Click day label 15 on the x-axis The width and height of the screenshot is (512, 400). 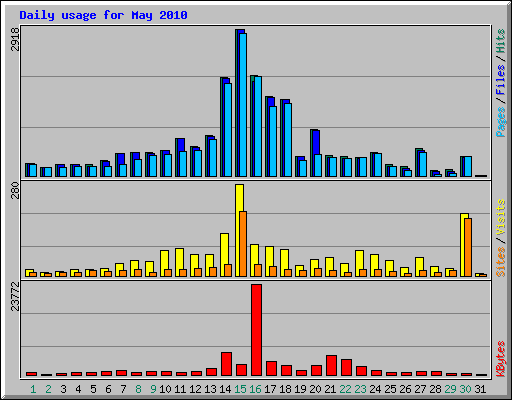click(240, 389)
